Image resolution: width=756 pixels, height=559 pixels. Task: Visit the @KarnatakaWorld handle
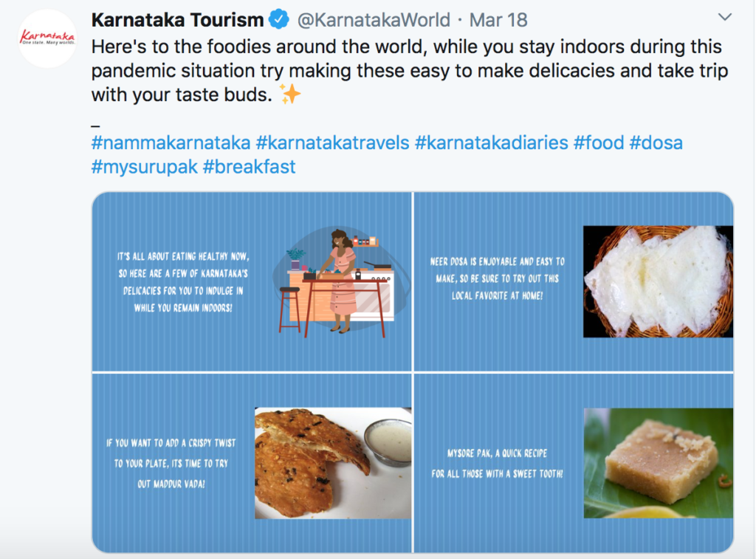(374, 20)
